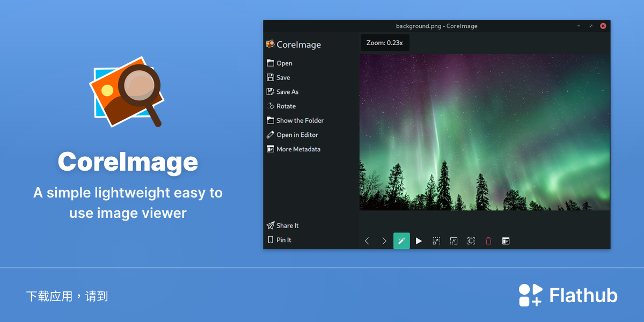Click the background.png - CoreImage title bar
Image resolution: width=644 pixels, height=322 pixels.
(x=437, y=26)
